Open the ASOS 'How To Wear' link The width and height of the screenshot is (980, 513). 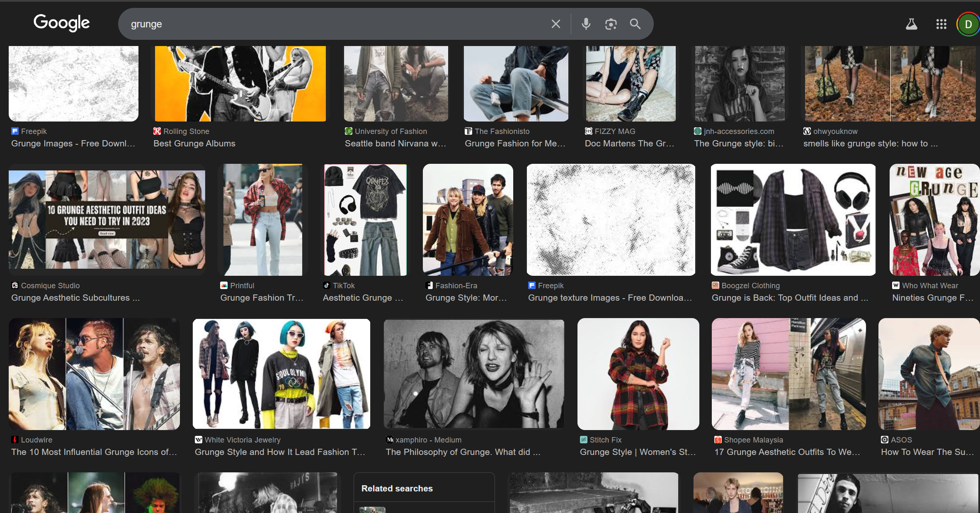927,452
